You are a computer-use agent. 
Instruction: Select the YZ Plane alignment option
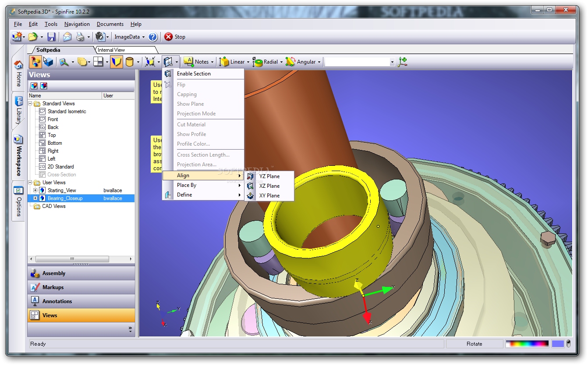[x=269, y=176]
